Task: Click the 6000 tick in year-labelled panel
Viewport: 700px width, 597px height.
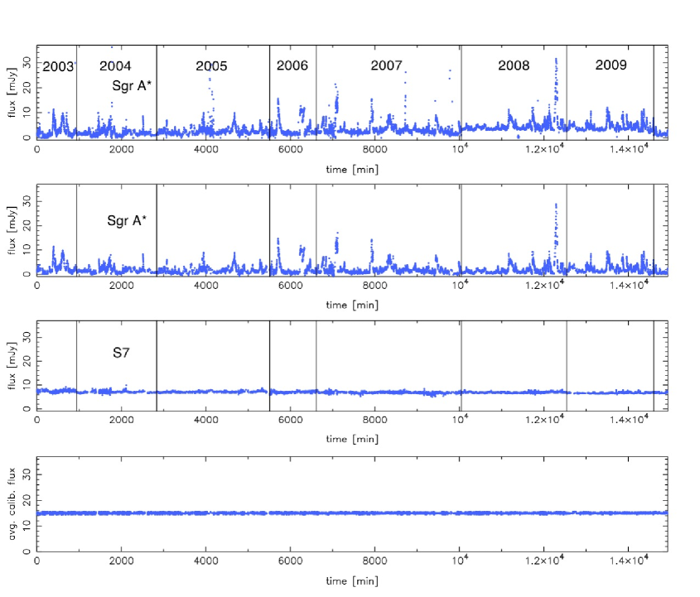Action: point(290,149)
